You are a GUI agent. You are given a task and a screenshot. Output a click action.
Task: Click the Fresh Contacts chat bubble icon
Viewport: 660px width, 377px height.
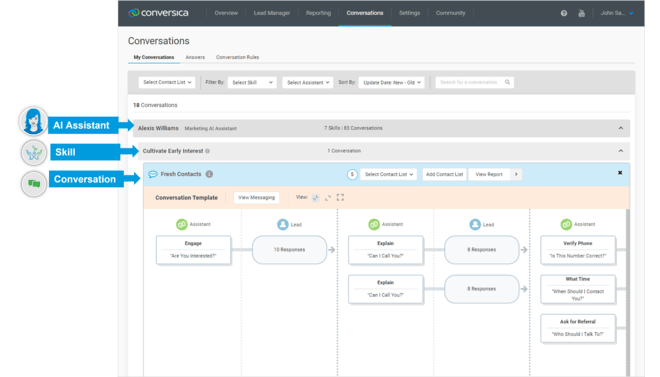[153, 174]
